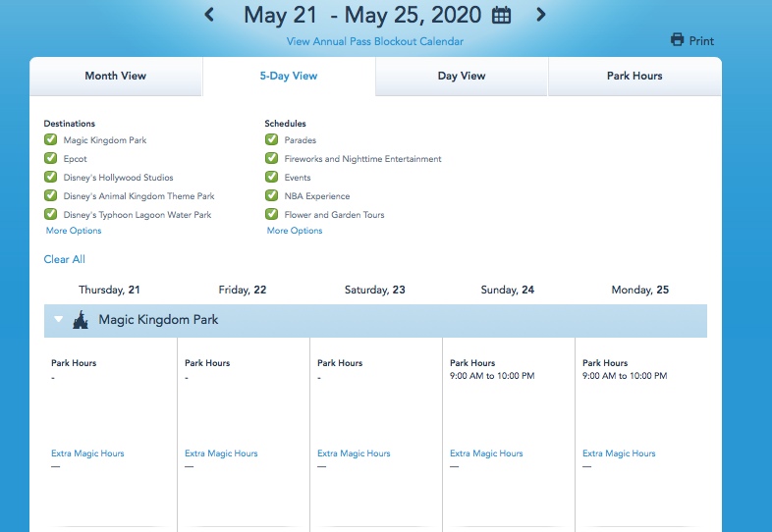Click Sunday's 9:00 AM to 10:00 PM hours
772x532 pixels.
(x=492, y=376)
